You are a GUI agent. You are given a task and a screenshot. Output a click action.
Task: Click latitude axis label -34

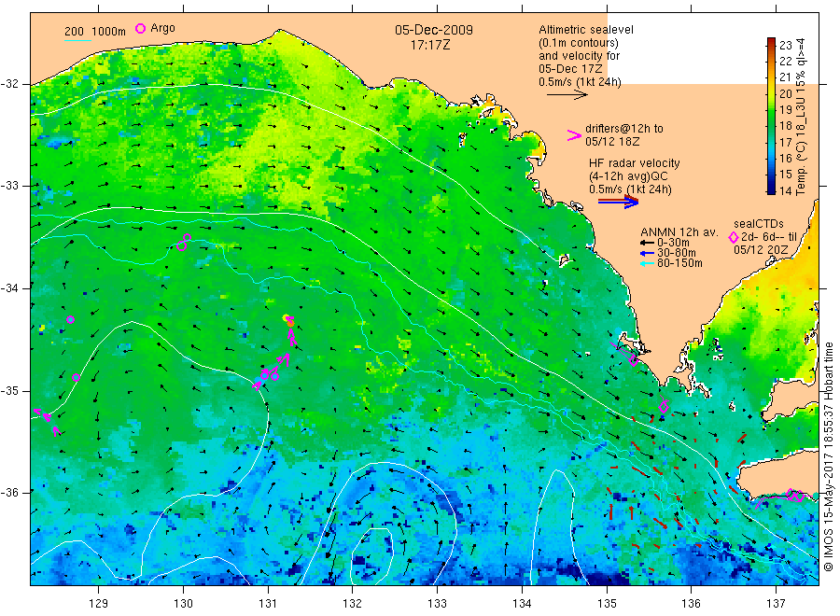click(9, 288)
